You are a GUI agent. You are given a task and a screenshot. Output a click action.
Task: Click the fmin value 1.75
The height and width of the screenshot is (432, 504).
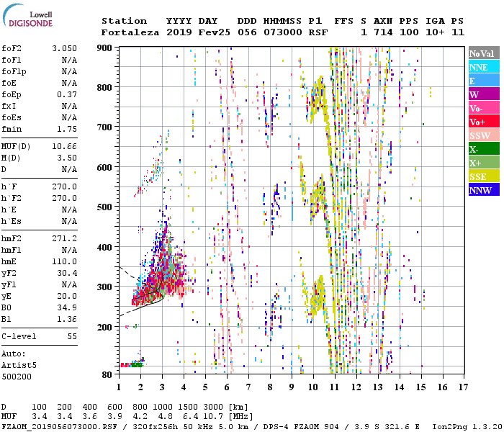click(67, 129)
